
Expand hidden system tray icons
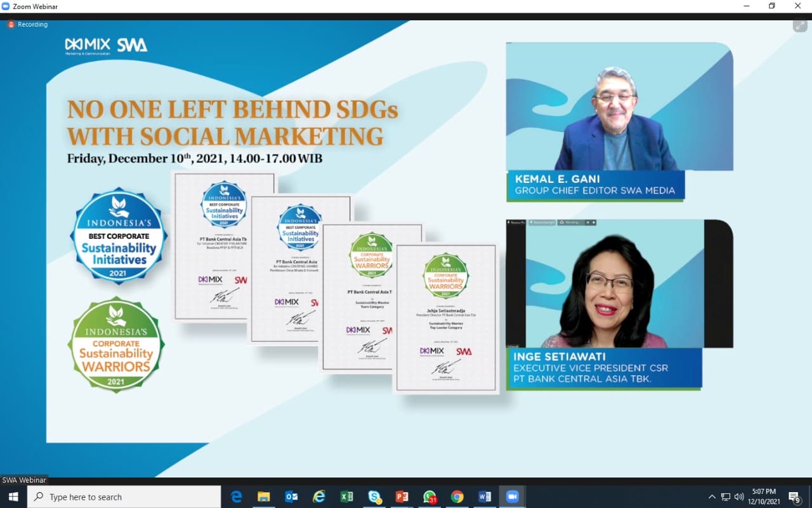(x=712, y=497)
